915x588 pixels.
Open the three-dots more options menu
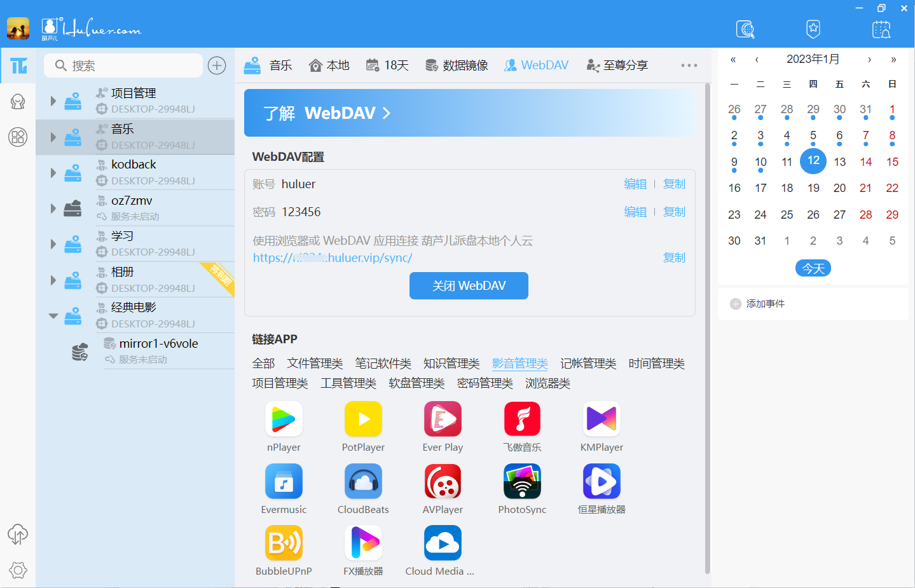(689, 65)
